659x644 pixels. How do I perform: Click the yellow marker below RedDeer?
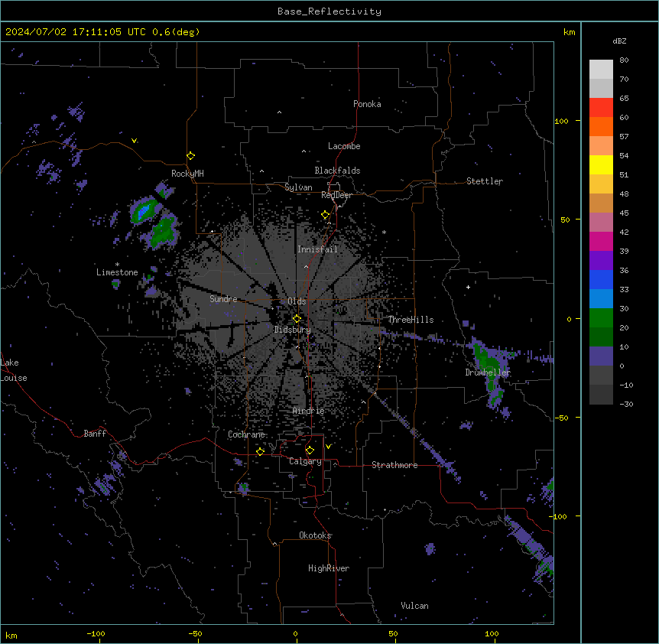coord(326,215)
